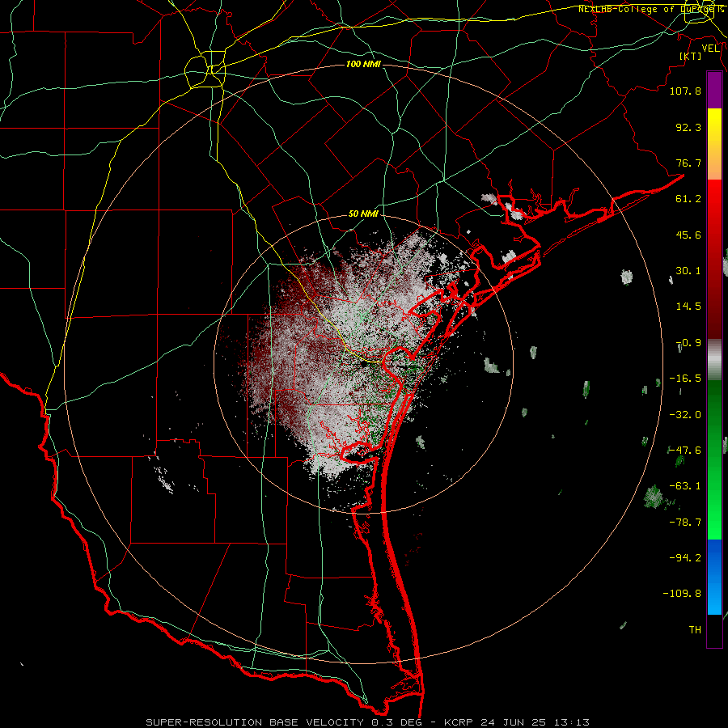Click the -0.9 velocity scale value
This screenshot has width=728, height=728.
[688, 343]
